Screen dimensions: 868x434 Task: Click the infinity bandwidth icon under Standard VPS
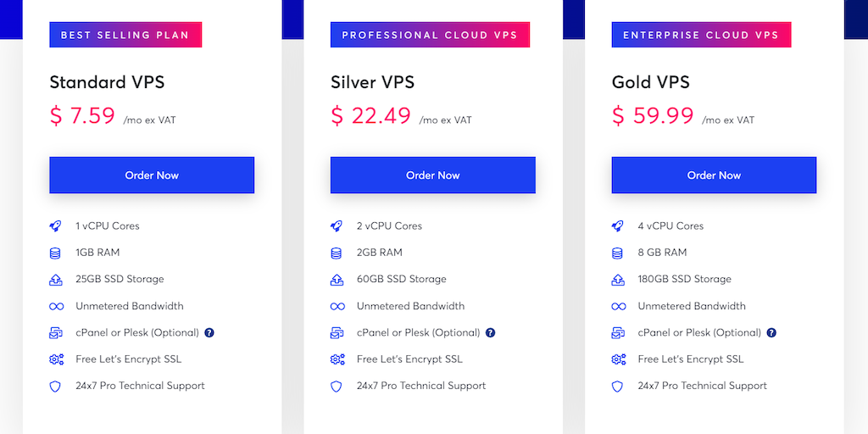pos(57,306)
